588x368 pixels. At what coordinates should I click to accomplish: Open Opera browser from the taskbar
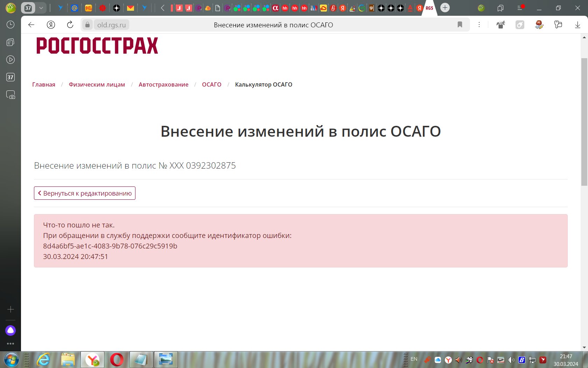click(x=117, y=360)
